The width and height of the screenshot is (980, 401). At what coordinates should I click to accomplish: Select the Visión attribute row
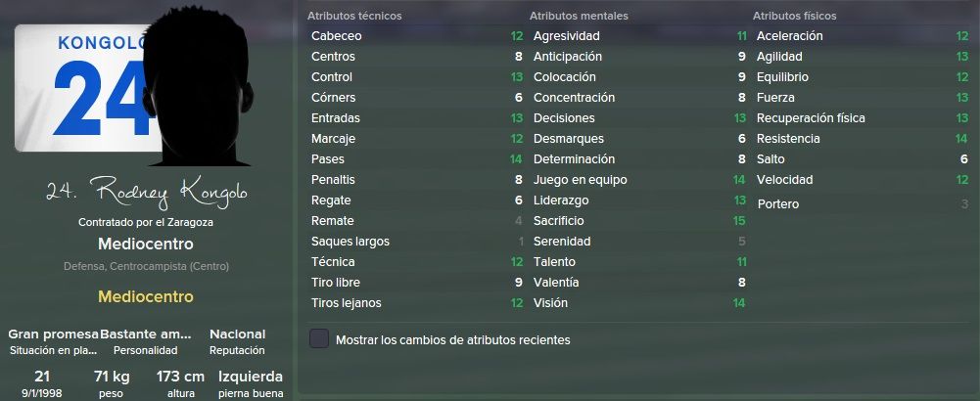click(x=638, y=303)
